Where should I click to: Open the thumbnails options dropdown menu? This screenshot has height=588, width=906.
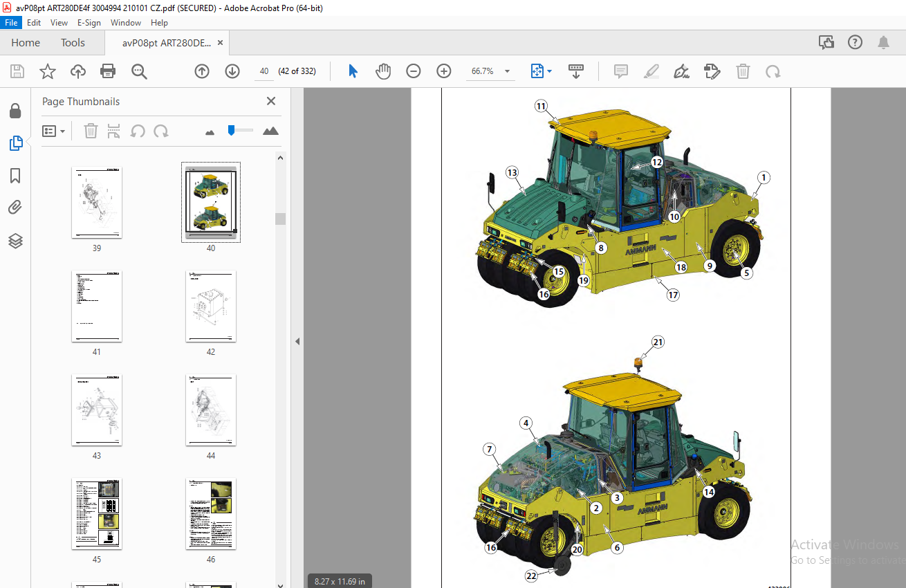tap(54, 131)
